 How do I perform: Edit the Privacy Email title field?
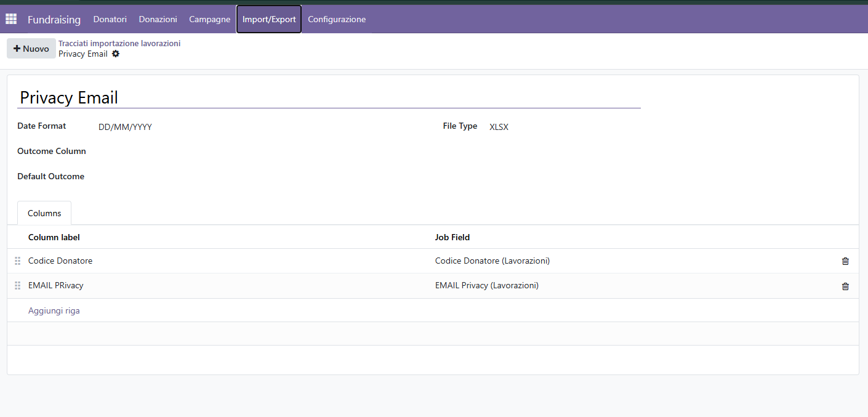[329, 97]
